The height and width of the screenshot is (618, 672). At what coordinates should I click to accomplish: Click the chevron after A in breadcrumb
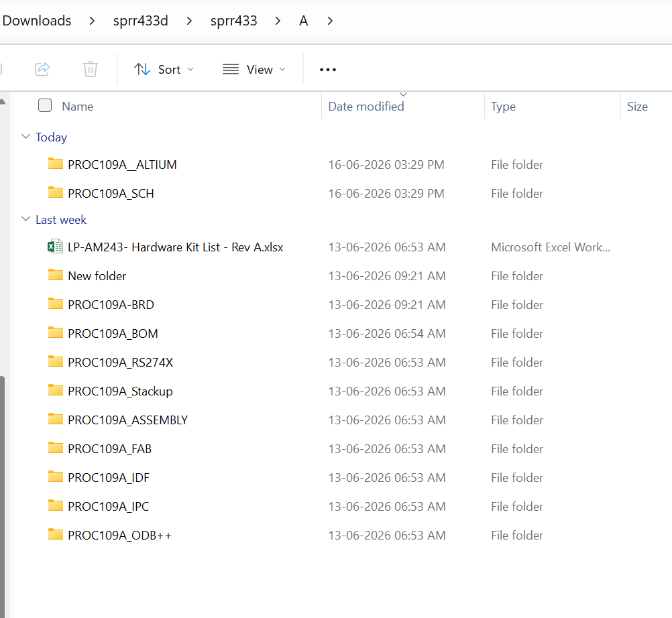329,21
